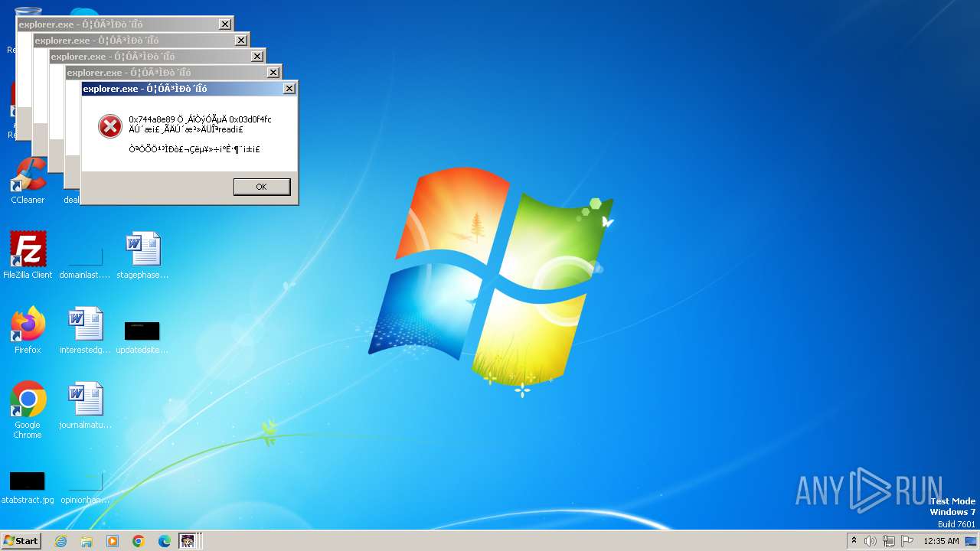980x551 pixels.
Task: Close the rearmost explorer.exe dialog
Action: [x=224, y=24]
